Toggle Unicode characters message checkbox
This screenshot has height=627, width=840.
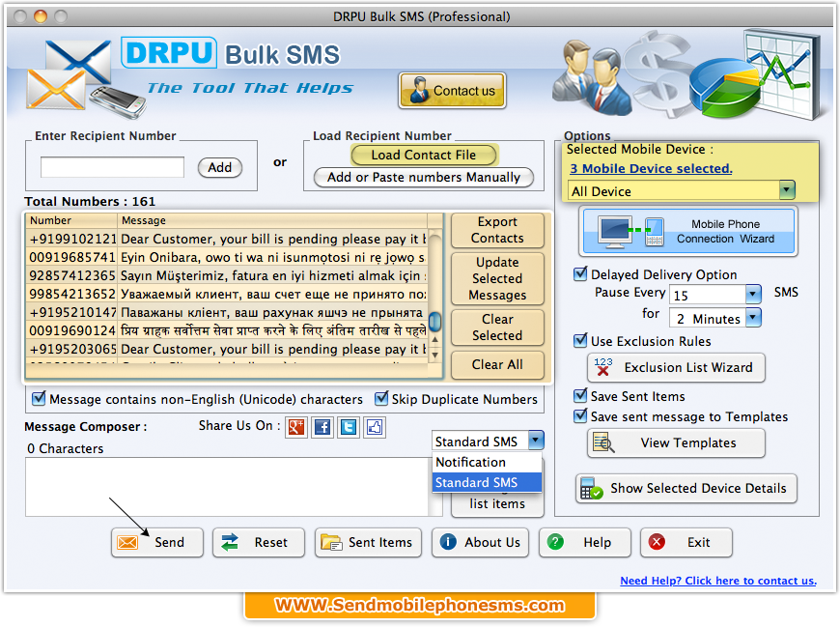[x=39, y=399]
